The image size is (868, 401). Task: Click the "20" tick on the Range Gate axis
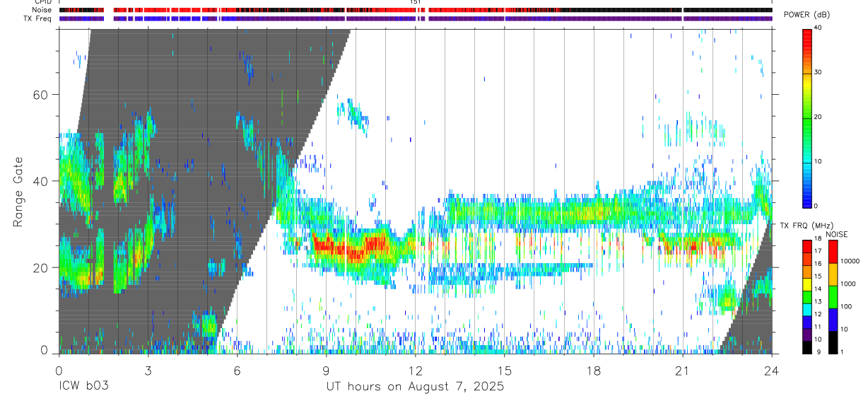40,267
